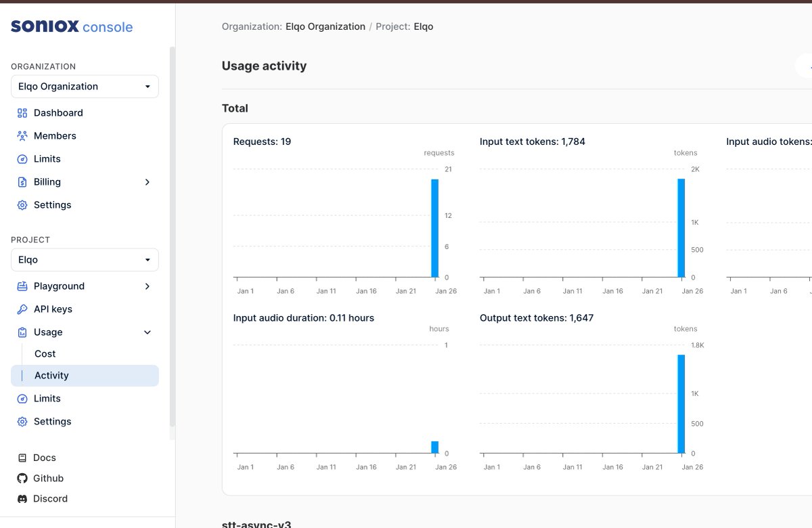Click the organization Settings gear icon
The height and width of the screenshot is (528, 812).
click(22, 205)
